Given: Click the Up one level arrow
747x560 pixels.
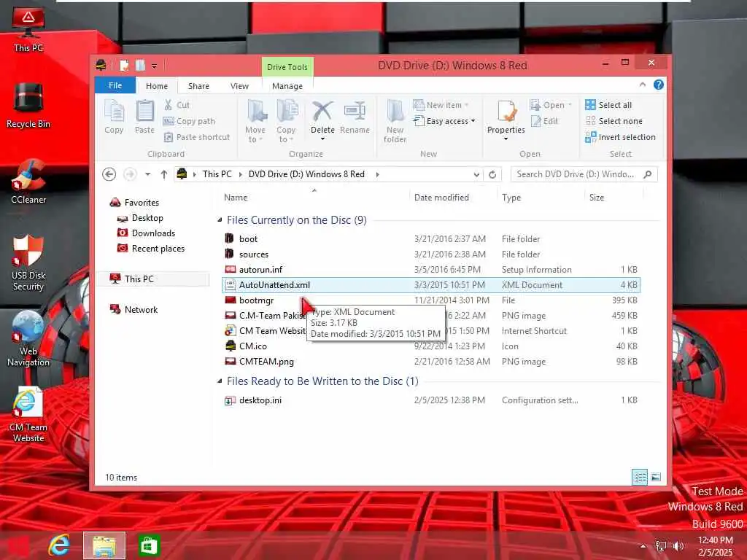Looking at the screenshot, I should pyautogui.click(x=164, y=174).
